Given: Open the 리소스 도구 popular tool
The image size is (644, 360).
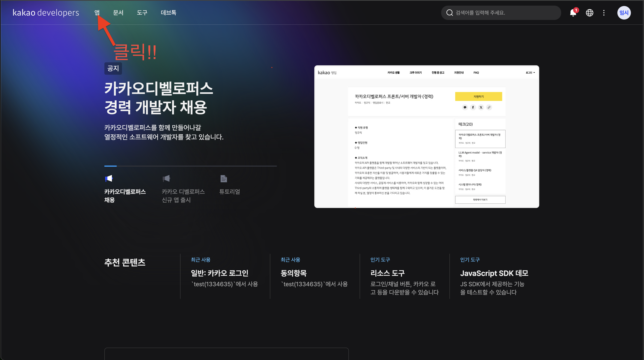Looking at the screenshot, I should coord(387,273).
